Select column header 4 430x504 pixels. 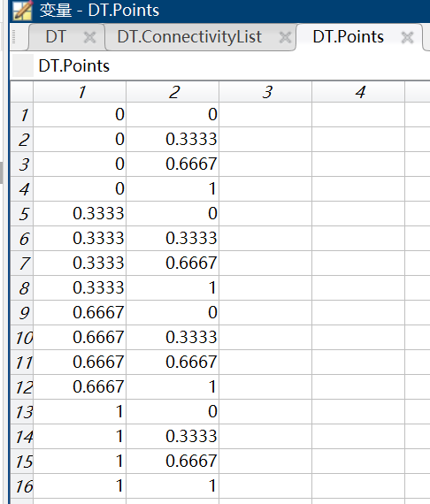coord(358,92)
